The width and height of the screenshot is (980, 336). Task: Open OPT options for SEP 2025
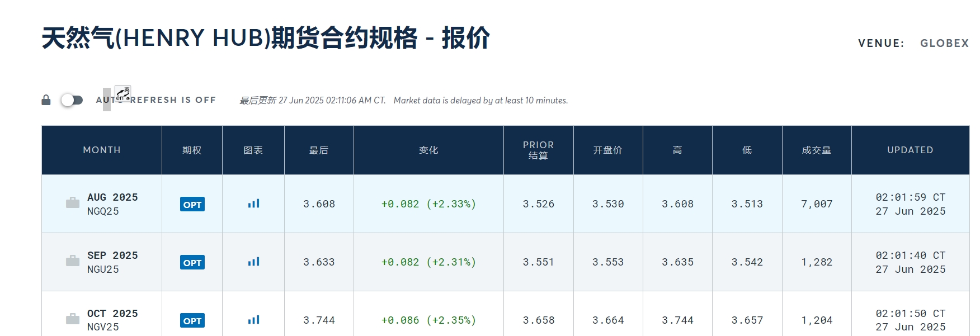pos(192,262)
